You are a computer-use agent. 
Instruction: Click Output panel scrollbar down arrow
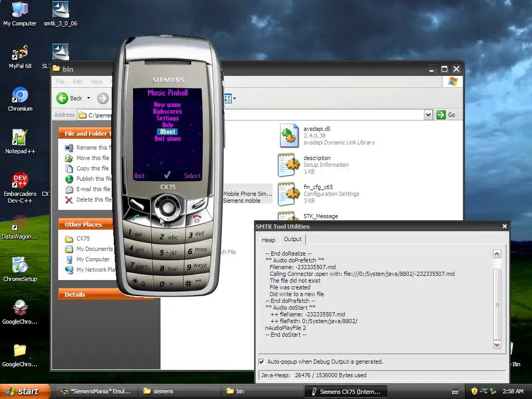click(x=497, y=345)
